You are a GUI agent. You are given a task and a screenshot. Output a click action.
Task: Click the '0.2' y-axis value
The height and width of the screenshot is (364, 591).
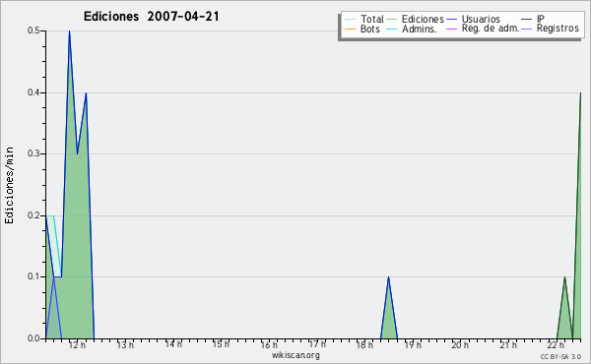point(33,215)
